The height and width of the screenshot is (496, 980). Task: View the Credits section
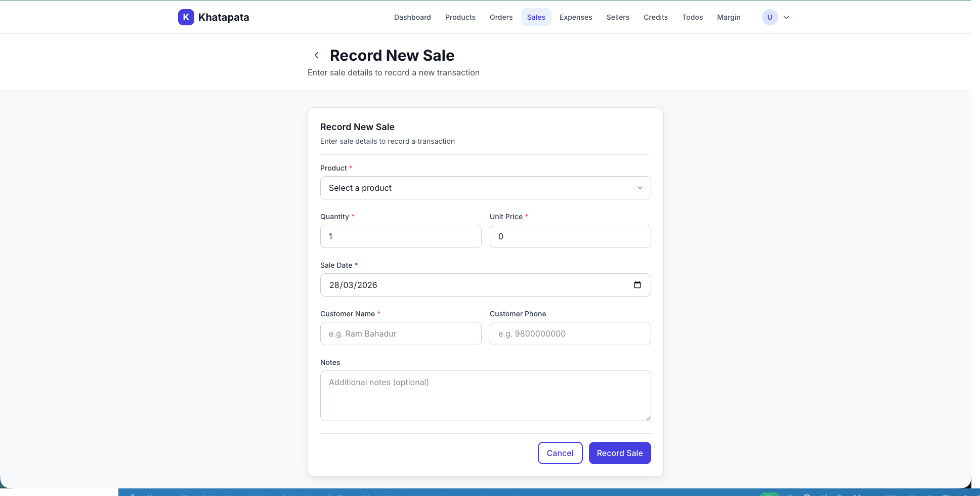tap(656, 17)
